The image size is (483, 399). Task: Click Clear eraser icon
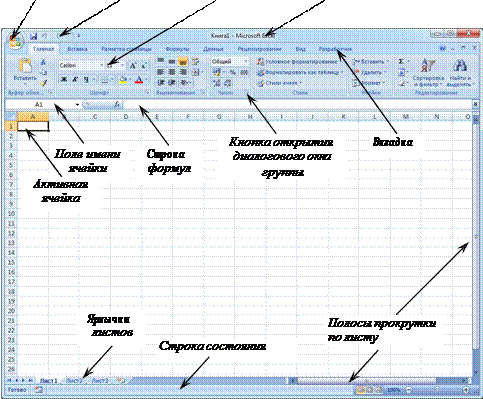pos(401,83)
